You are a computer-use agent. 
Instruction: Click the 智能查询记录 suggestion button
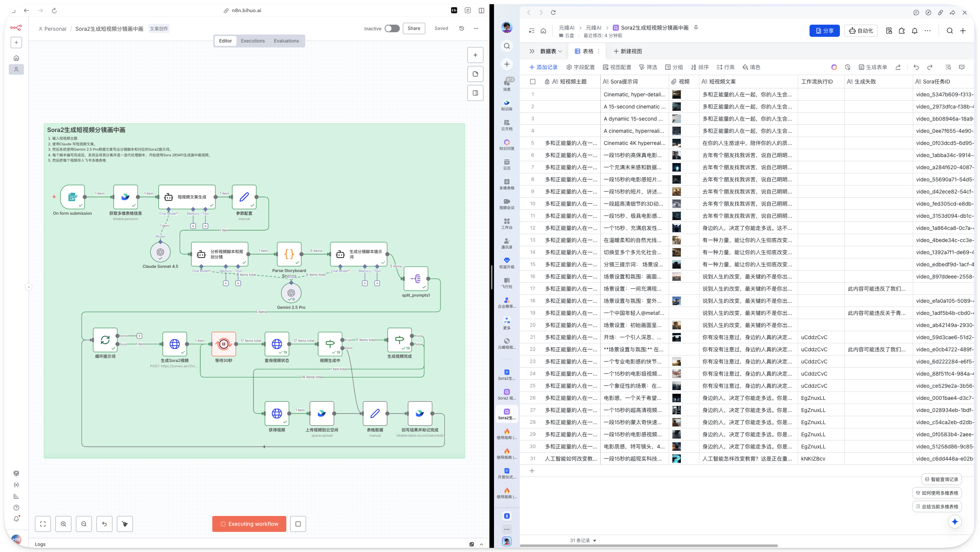pyautogui.click(x=941, y=480)
